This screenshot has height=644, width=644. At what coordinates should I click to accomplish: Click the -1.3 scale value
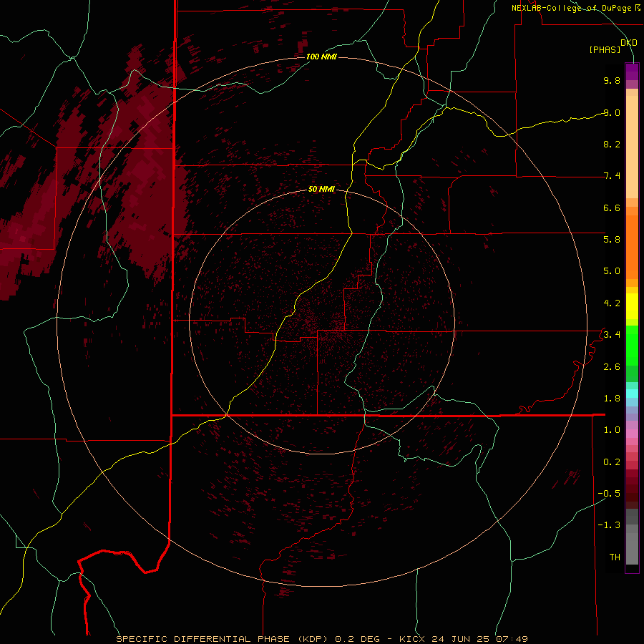[609, 525]
